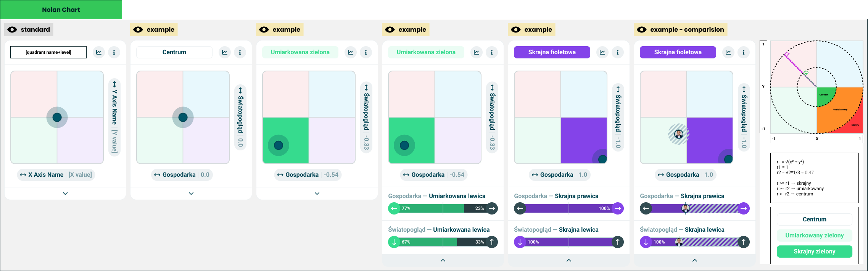The image size is (868, 271).
Task: Toggle eye icon of example - comparision
Action: 642,29
